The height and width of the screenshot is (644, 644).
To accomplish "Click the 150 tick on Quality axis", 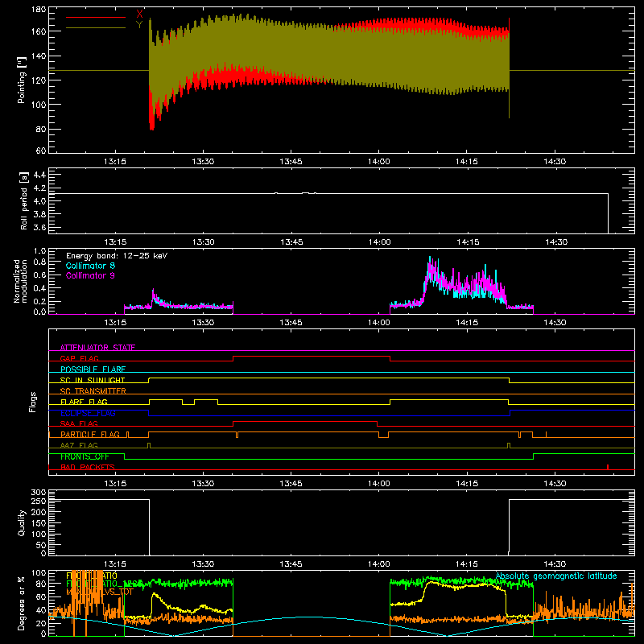I will [x=39, y=523].
